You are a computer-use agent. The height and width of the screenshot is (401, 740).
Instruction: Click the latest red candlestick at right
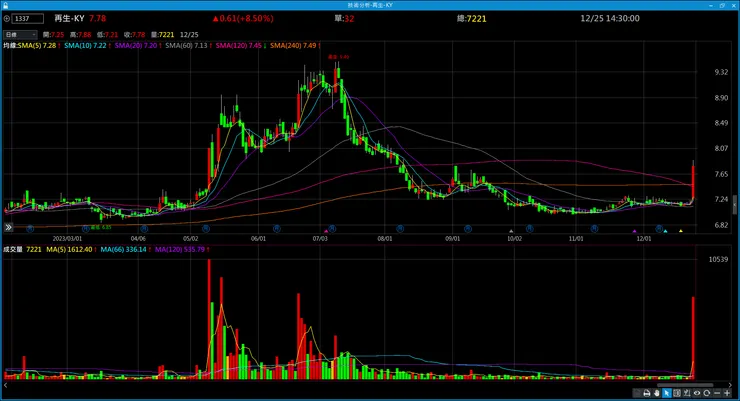pos(693,182)
